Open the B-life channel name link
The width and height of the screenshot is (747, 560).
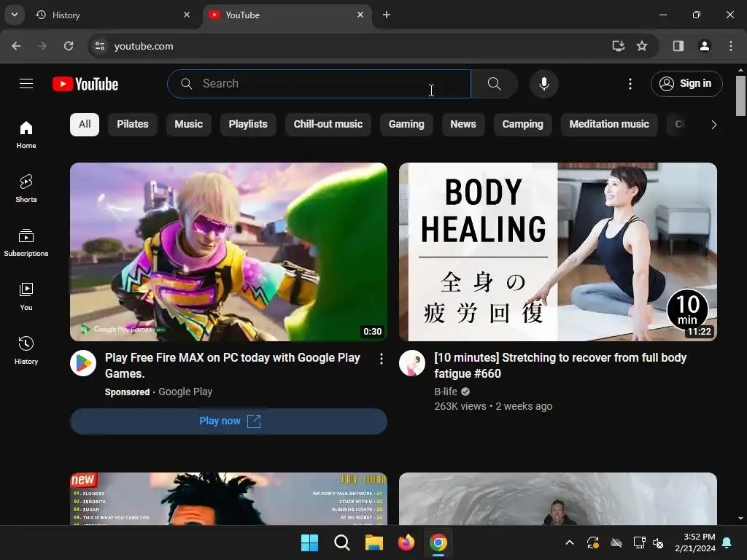[x=446, y=392]
